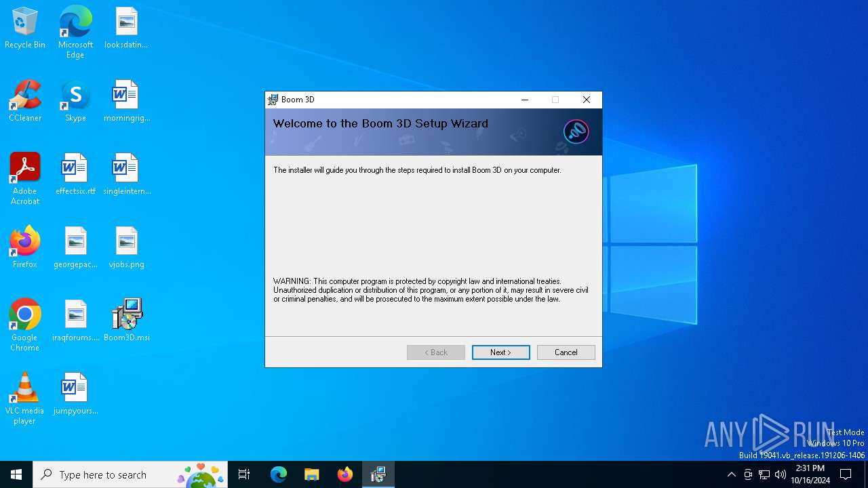868x488 pixels.
Task: Click the Boom 3D logo in wizard banner
Action: [576, 131]
